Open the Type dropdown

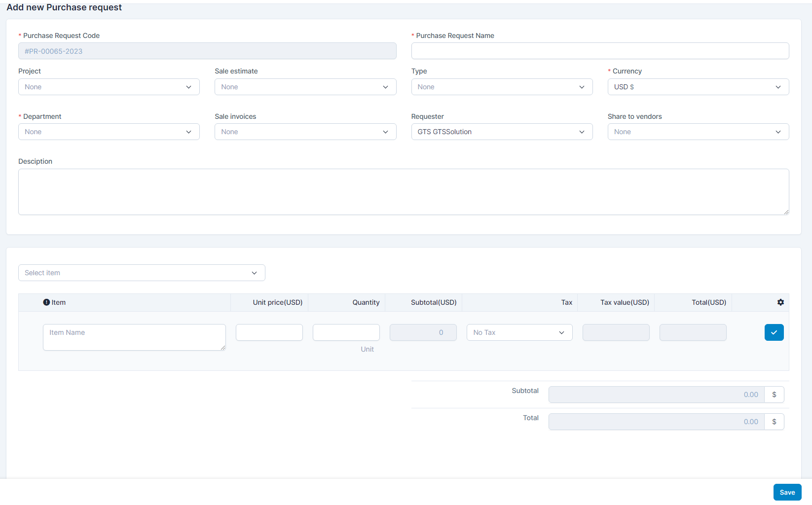coord(501,87)
